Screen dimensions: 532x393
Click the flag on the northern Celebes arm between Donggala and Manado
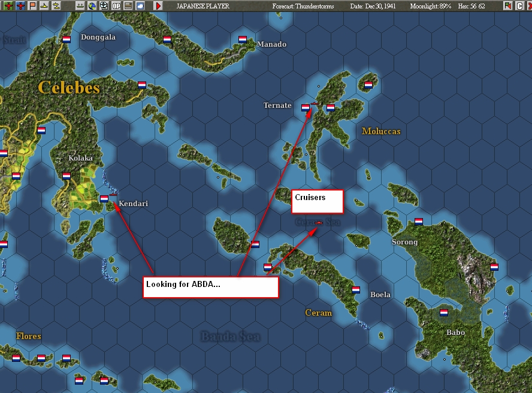(167, 40)
